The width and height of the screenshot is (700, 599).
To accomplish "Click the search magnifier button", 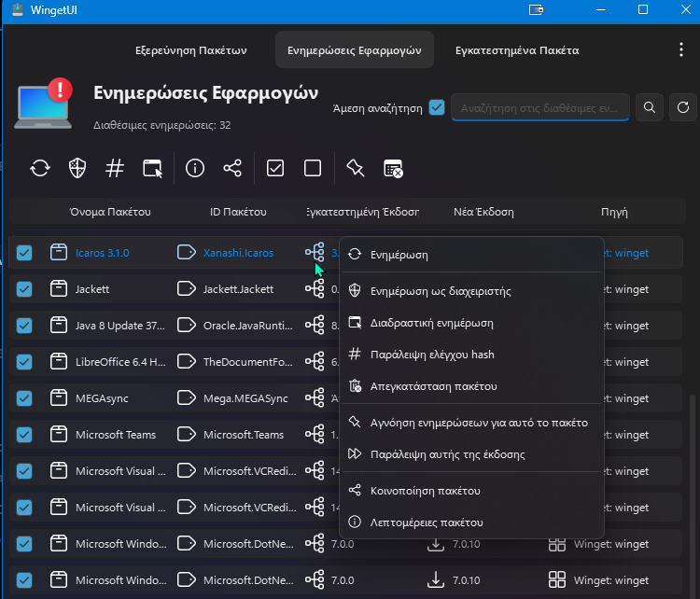I will pyautogui.click(x=650, y=107).
